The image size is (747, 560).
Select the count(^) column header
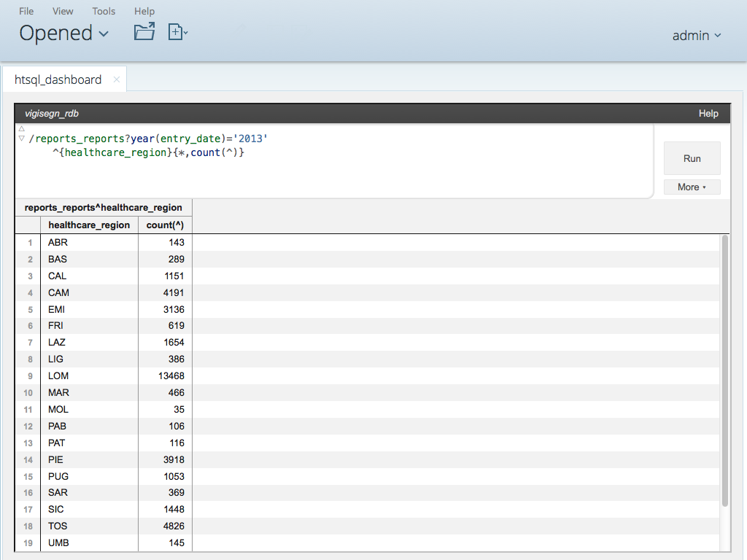pos(165,225)
